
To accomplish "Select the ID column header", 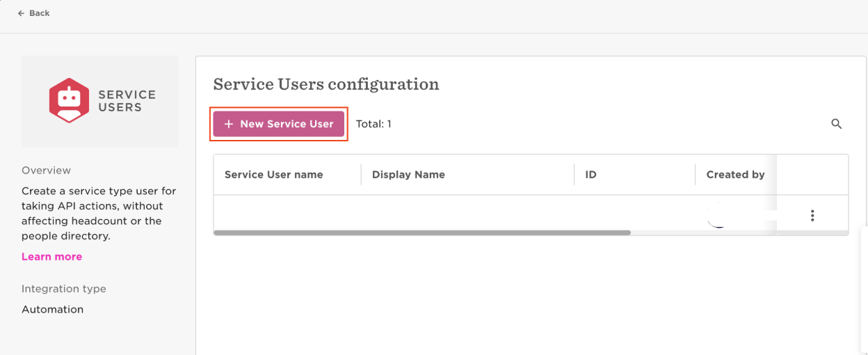I will [x=590, y=175].
